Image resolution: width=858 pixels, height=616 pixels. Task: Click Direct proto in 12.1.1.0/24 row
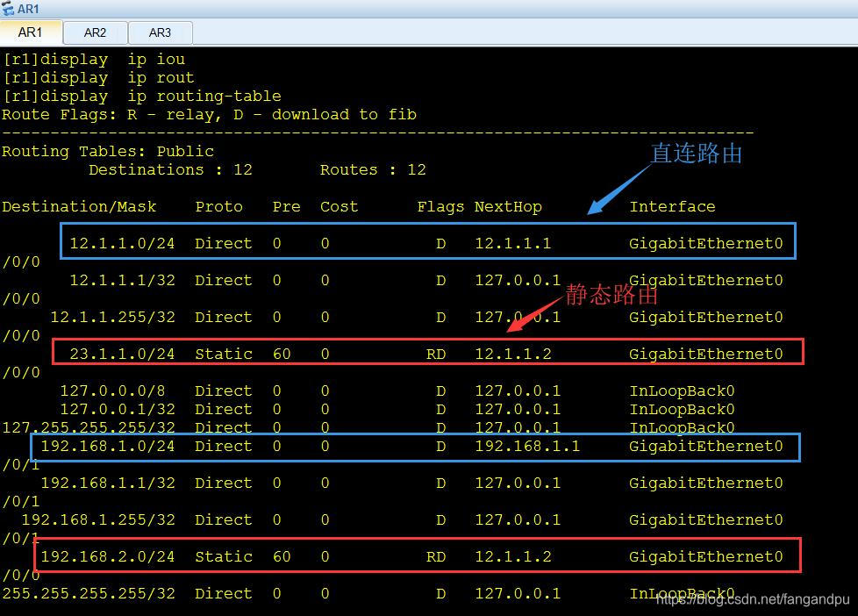click(224, 243)
